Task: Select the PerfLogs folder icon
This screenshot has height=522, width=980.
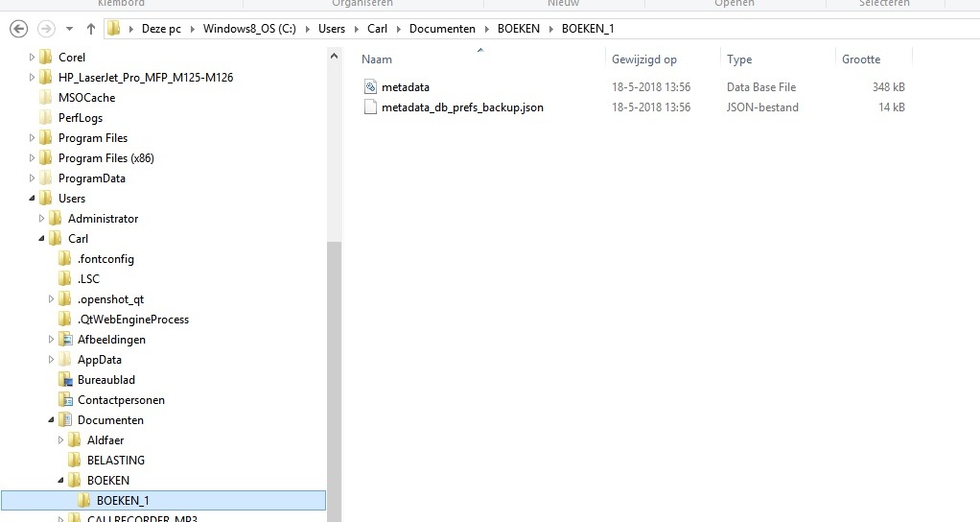Action: pos(46,117)
